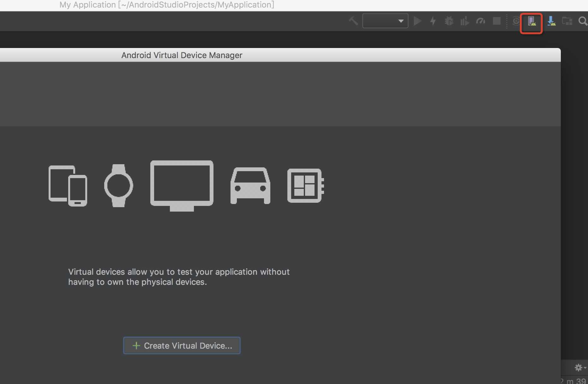Click the 'Virtual devices allow you to test' text
The width and height of the screenshot is (588, 384).
click(x=179, y=277)
